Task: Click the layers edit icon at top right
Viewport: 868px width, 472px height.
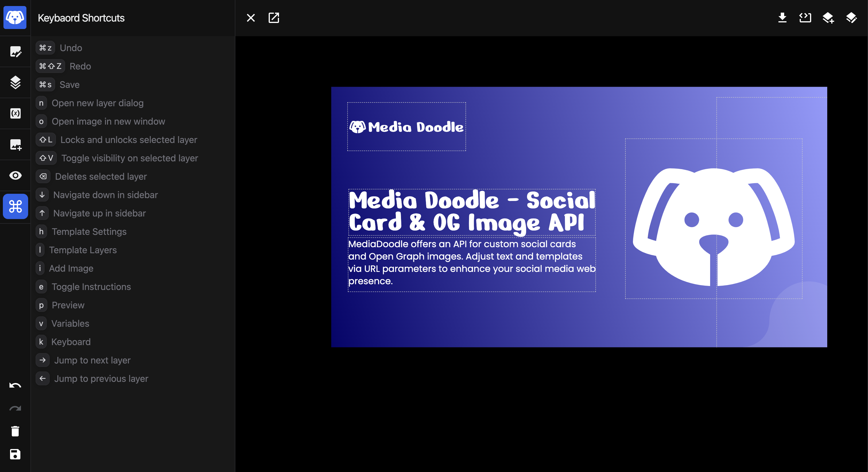Action: pos(851,18)
